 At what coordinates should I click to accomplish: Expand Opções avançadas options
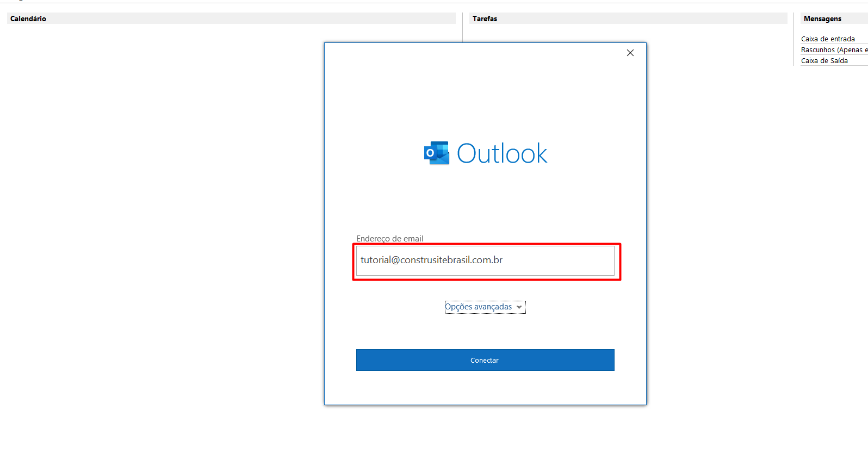(x=485, y=307)
